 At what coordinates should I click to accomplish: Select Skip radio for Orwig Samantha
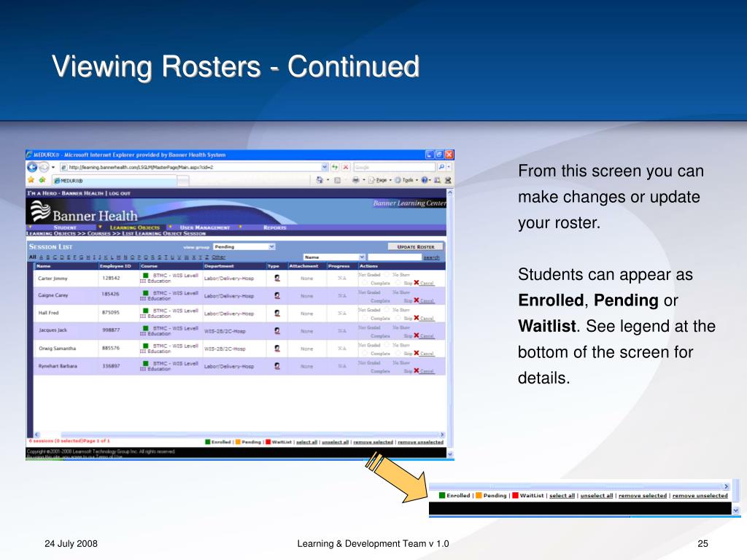399,354
